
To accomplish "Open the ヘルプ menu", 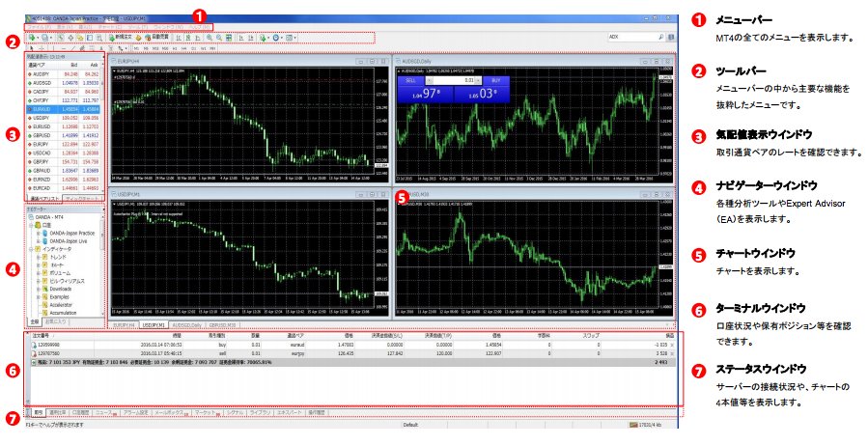I will tap(198, 27).
